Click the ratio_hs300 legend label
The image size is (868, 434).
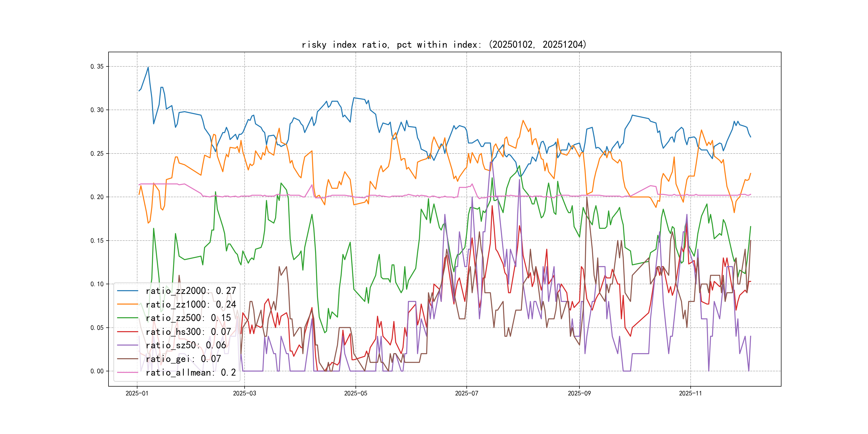[x=188, y=332]
